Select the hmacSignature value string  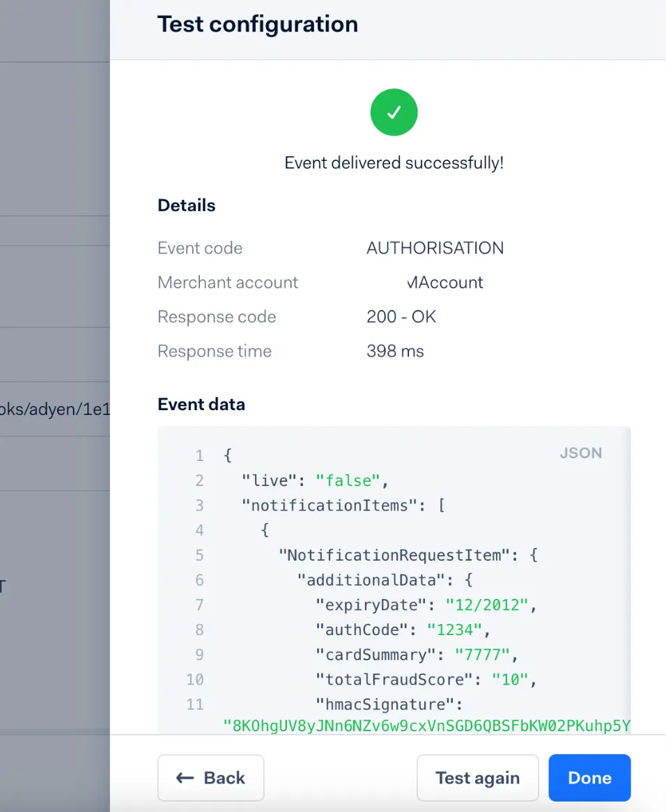[x=427, y=726]
